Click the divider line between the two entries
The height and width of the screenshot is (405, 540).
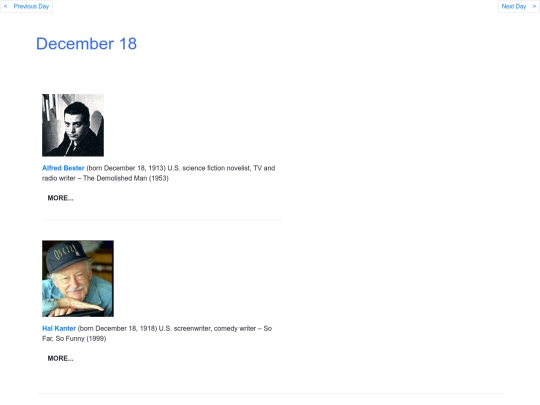[x=162, y=220]
